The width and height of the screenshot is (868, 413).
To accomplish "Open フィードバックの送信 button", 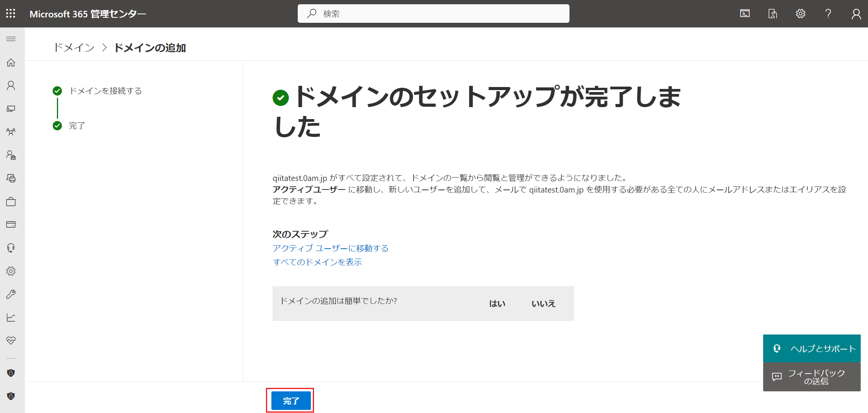I will (811, 377).
